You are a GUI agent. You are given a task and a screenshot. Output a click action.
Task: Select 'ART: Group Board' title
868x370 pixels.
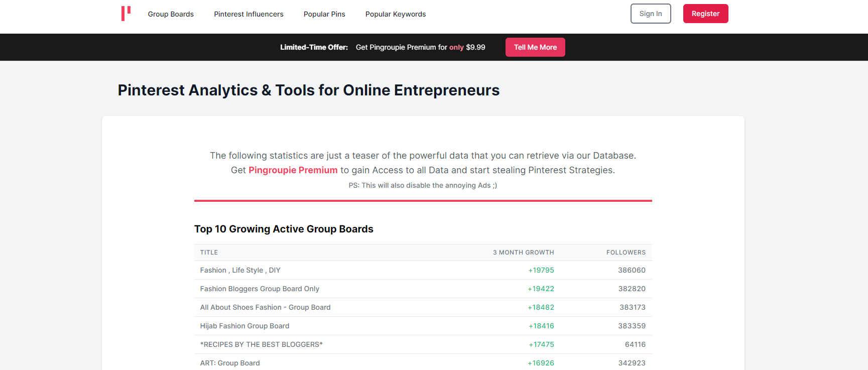click(x=230, y=363)
